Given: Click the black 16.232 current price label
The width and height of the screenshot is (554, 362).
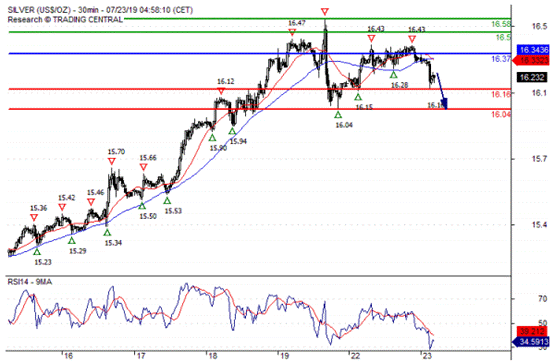Looking at the screenshot, I should [532, 77].
